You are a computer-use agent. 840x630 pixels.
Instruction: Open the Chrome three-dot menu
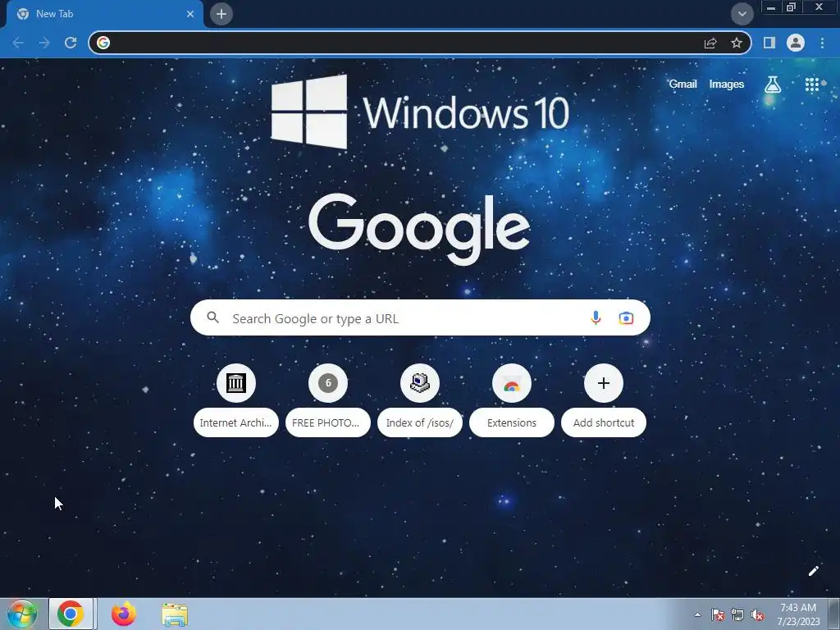(822, 43)
